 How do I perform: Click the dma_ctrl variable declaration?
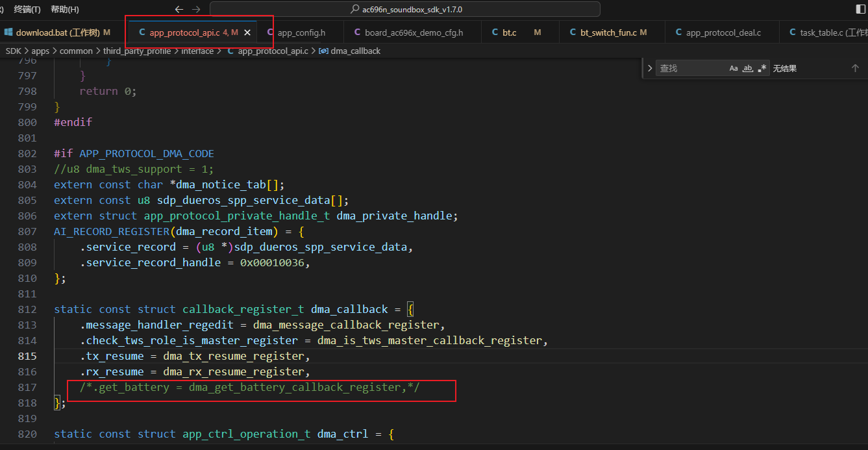click(x=342, y=434)
